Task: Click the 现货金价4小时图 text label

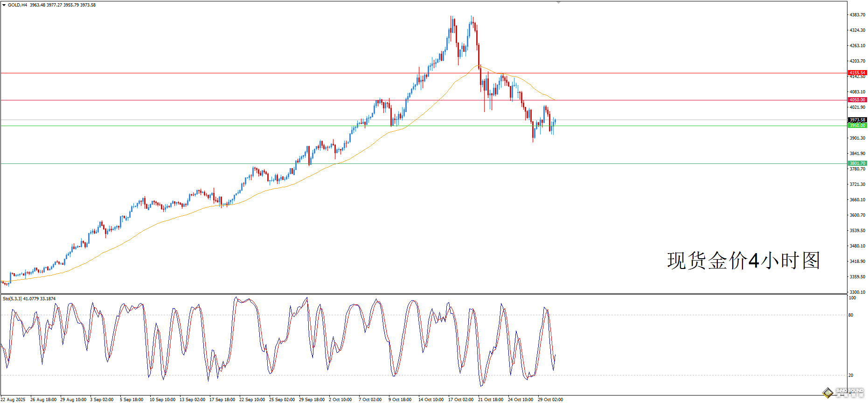Action: (x=743, y=261)
